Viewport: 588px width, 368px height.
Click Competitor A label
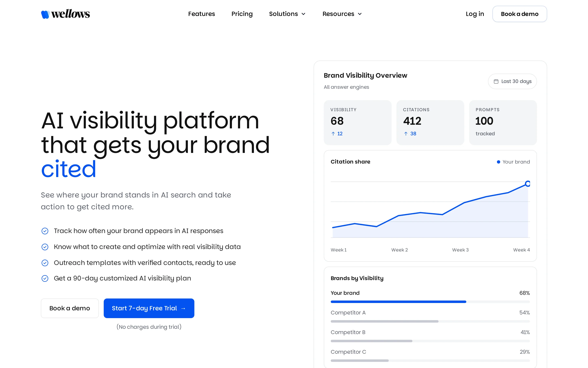(x=348, y=313)
